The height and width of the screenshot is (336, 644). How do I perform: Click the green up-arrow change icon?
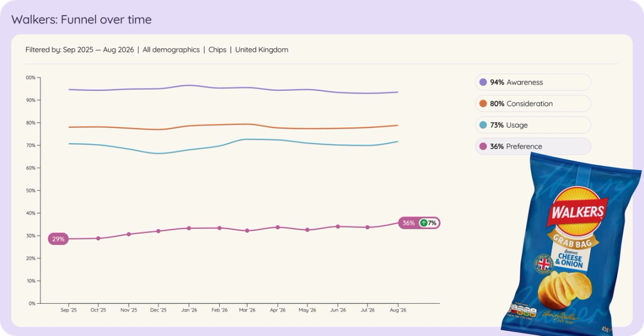click(423, 223)
